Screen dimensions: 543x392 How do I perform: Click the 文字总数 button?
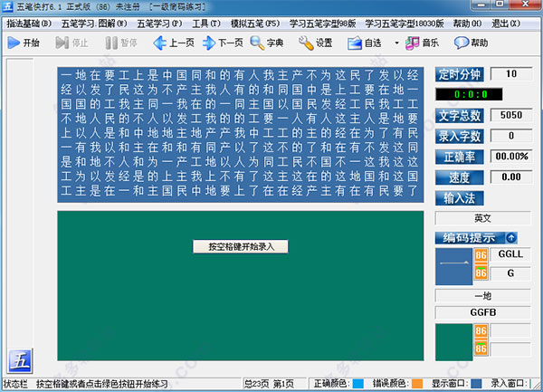459,116
